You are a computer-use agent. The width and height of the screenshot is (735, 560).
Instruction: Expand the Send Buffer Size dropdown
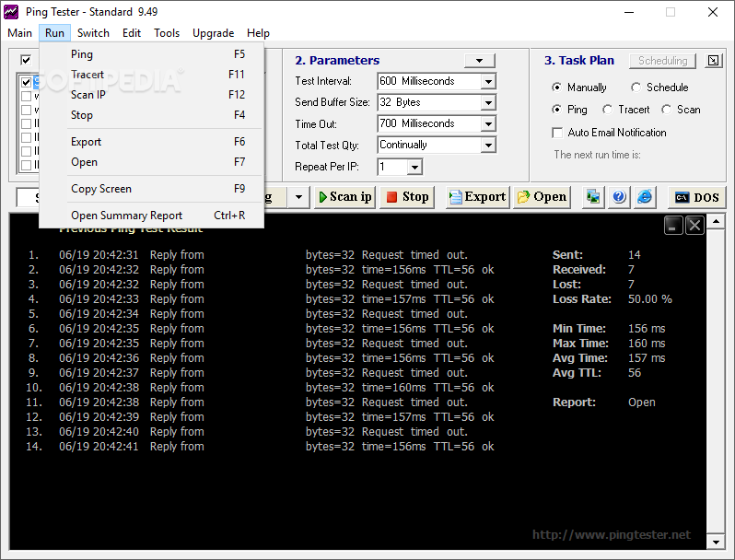(488, 102)
